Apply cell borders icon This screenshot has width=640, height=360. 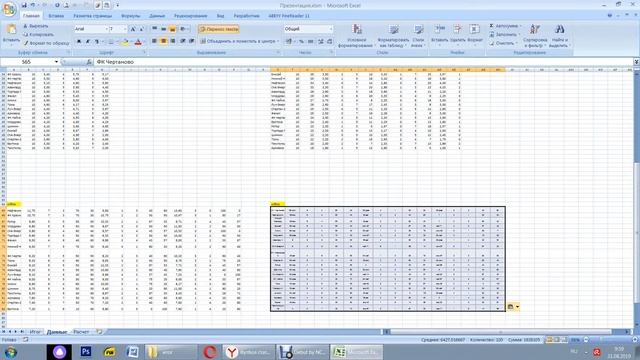pos(111,41)
